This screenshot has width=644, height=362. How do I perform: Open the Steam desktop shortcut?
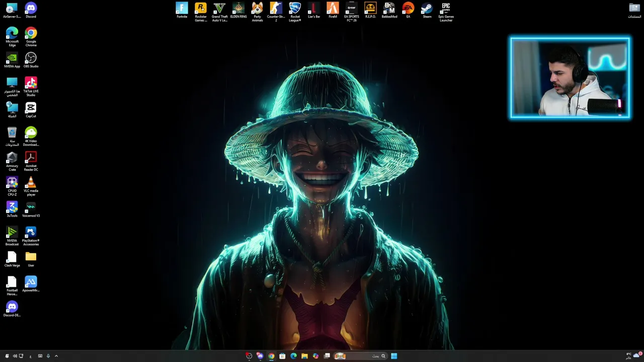point(427,11)
